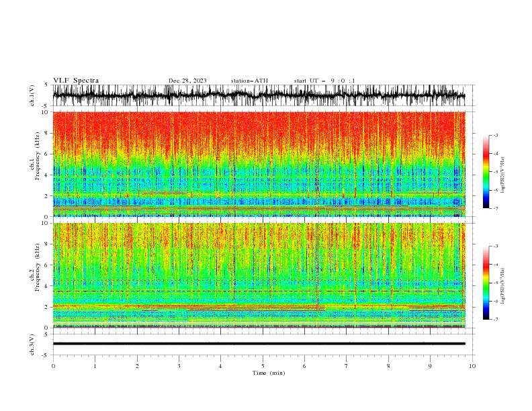Click the time axis tick label '8'
Screen dimensions: 532x411
click(x=388, y=366)
